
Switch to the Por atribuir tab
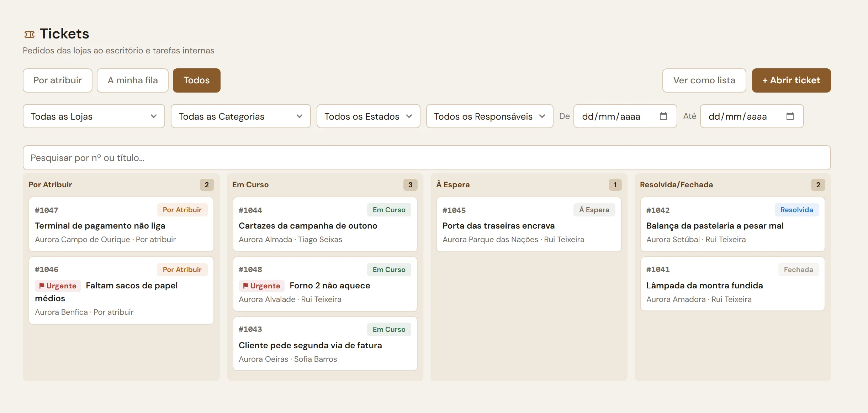(x=58, y=80)
